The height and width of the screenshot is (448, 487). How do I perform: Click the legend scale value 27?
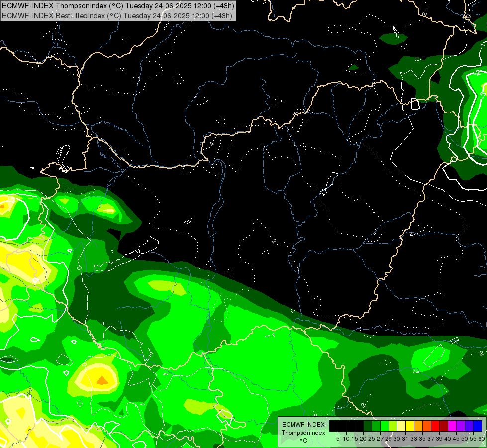[x=380, y=439]
